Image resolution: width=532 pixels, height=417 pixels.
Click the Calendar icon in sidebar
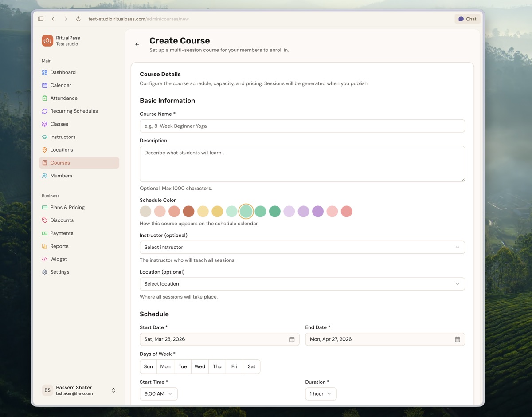(x=44, y=85)
